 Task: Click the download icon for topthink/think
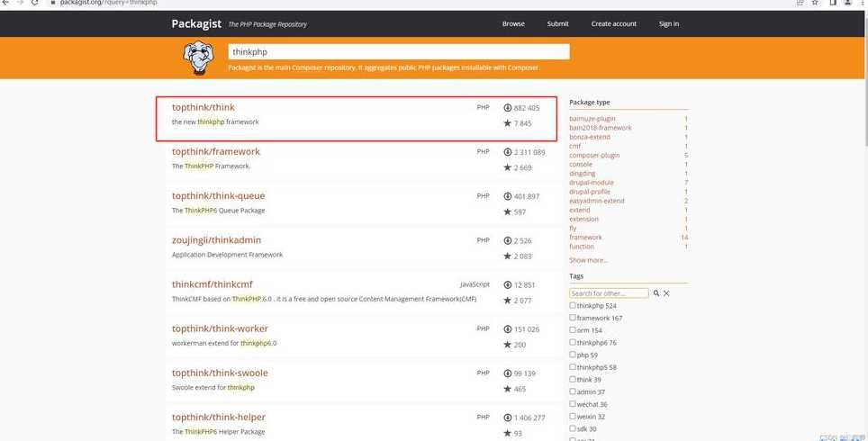(507, 108)
